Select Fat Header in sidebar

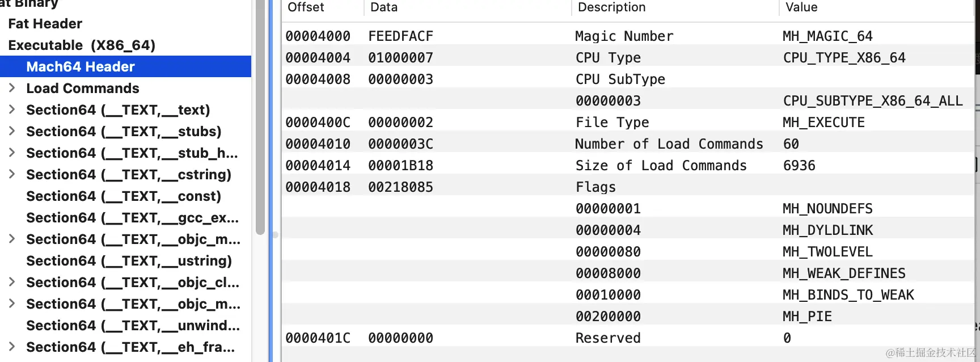(x=45, y=23)
